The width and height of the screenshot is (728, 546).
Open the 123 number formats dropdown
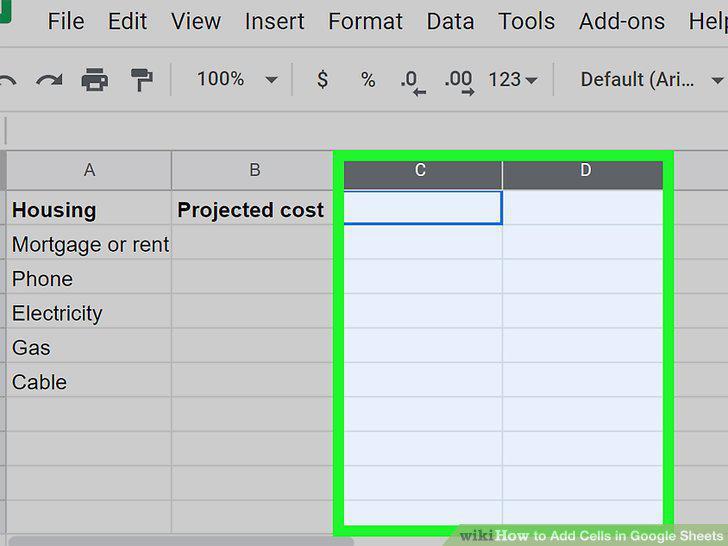(x=513, y=80)
